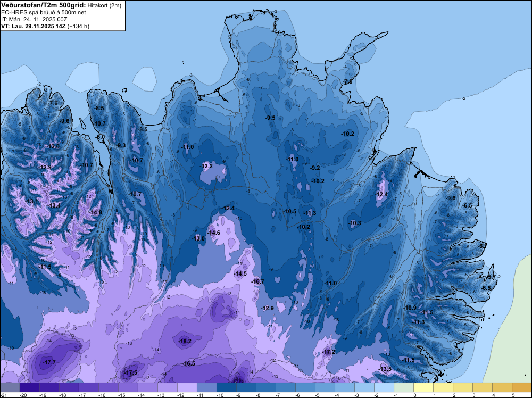Click the -16.7 temperature value
The width and height of the screenshot is (532, 398).
(x=257, y=281)
